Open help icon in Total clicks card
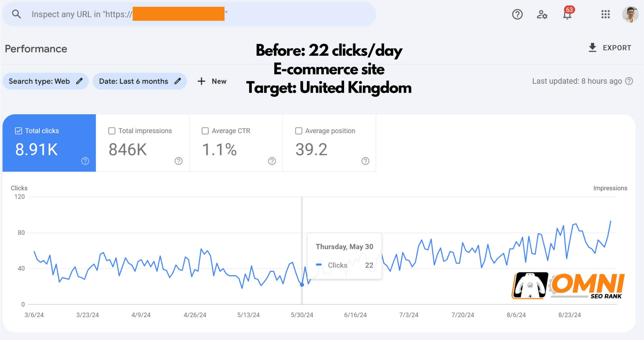Viewport: 644px width, 340px height. pyautogui.click(x=85, y=161)
